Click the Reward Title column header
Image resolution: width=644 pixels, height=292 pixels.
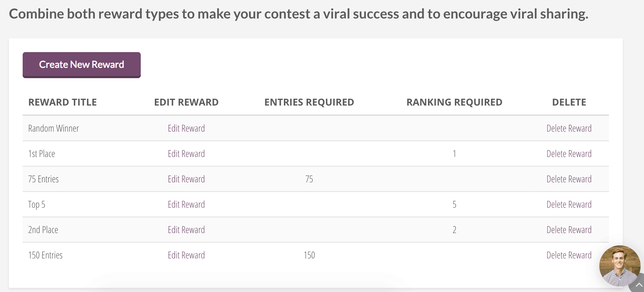tap(62, 102)
